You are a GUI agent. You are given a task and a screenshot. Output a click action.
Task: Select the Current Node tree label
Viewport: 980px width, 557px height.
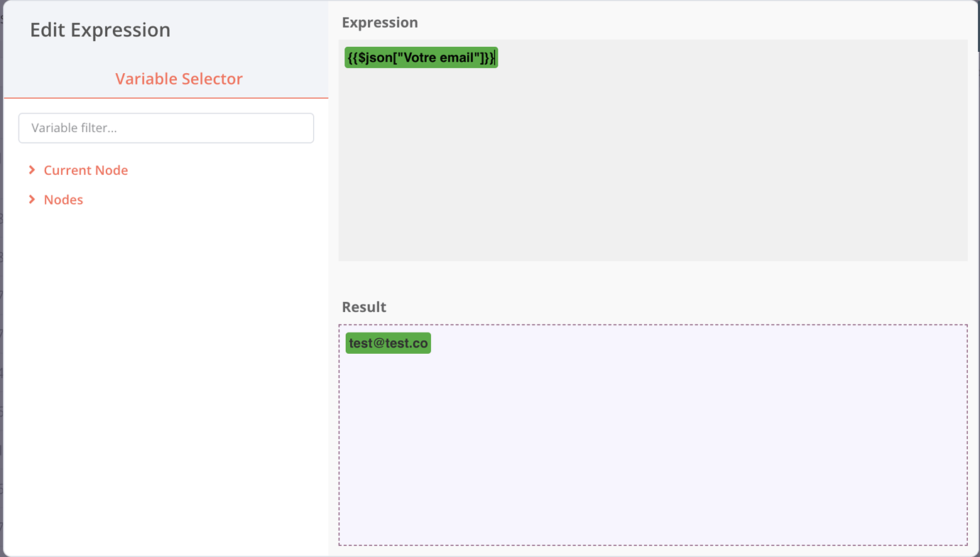coord(86,171)
